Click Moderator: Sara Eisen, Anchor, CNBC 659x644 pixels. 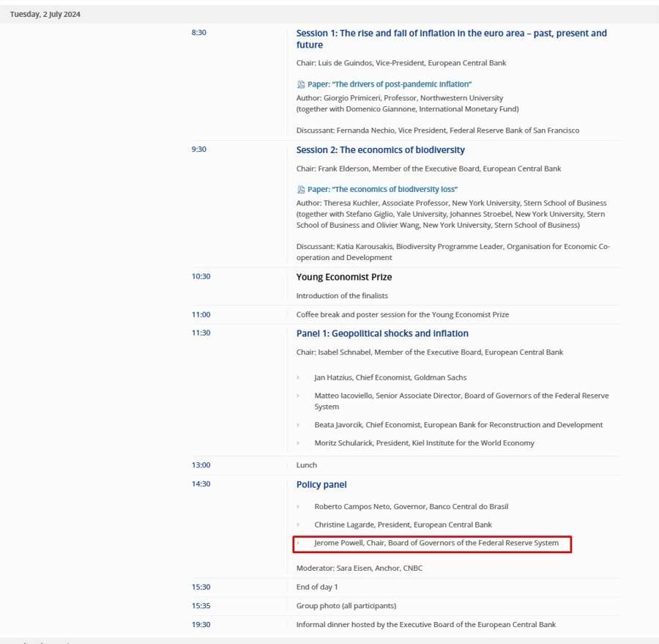pyautogui.click(x=360, y=569)
